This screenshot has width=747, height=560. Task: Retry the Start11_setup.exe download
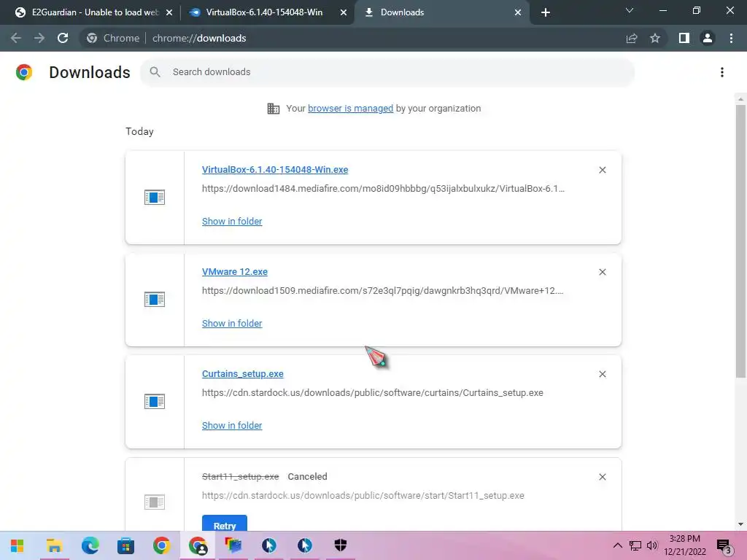[225, 524]
